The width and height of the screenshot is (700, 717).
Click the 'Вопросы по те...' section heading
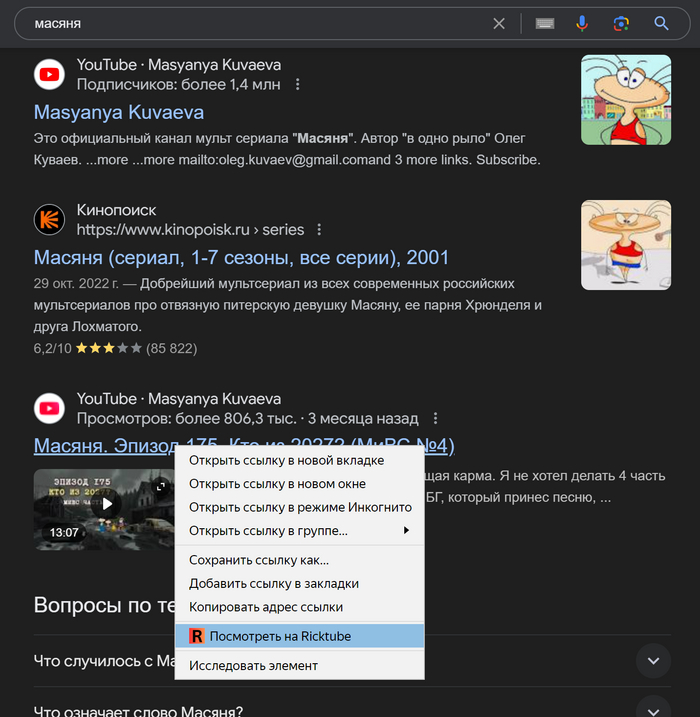click(104, 605)
